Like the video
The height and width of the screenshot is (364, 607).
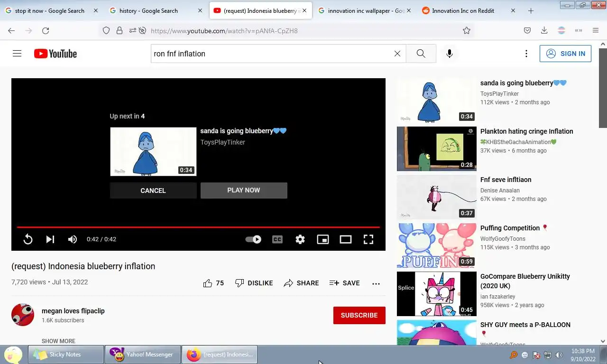tap(213, 283)
